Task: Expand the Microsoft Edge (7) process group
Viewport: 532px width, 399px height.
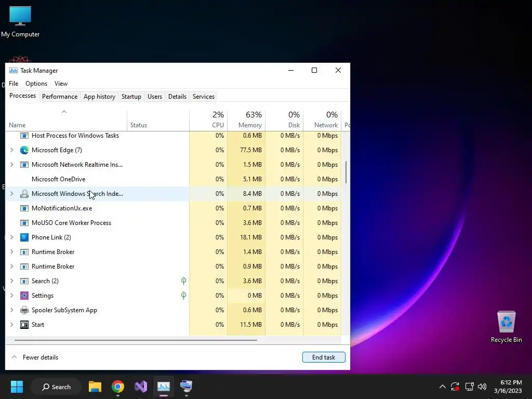Action: click(12, 150)
